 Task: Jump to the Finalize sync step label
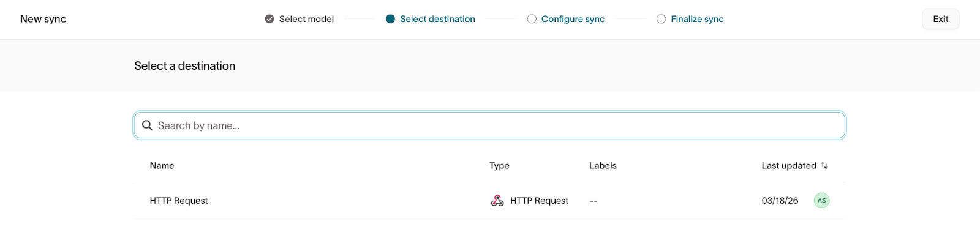[x=697, y=19]
